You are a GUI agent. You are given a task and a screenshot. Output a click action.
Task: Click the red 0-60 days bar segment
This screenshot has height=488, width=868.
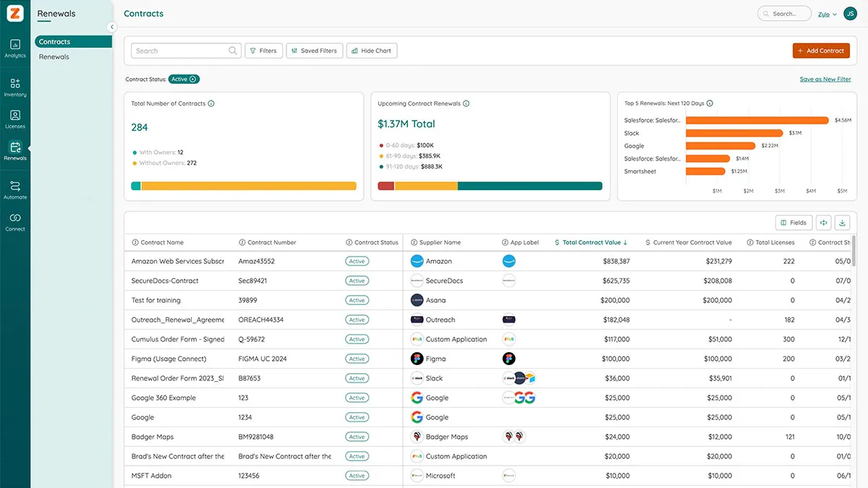coord(386,186)
